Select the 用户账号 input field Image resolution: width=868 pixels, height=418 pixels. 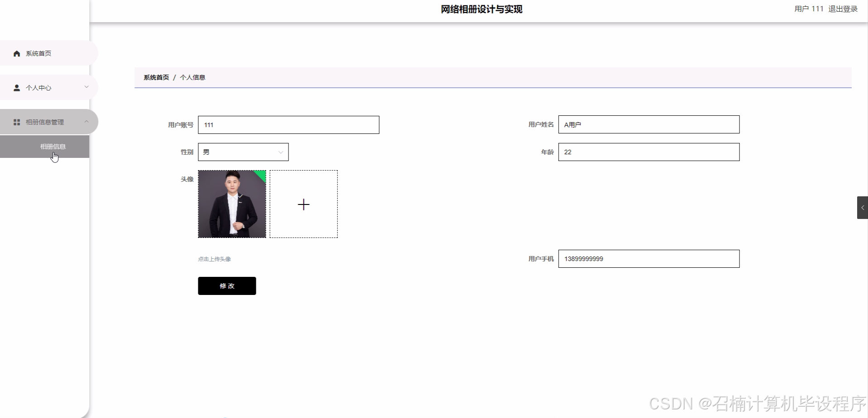coord(288,124)
